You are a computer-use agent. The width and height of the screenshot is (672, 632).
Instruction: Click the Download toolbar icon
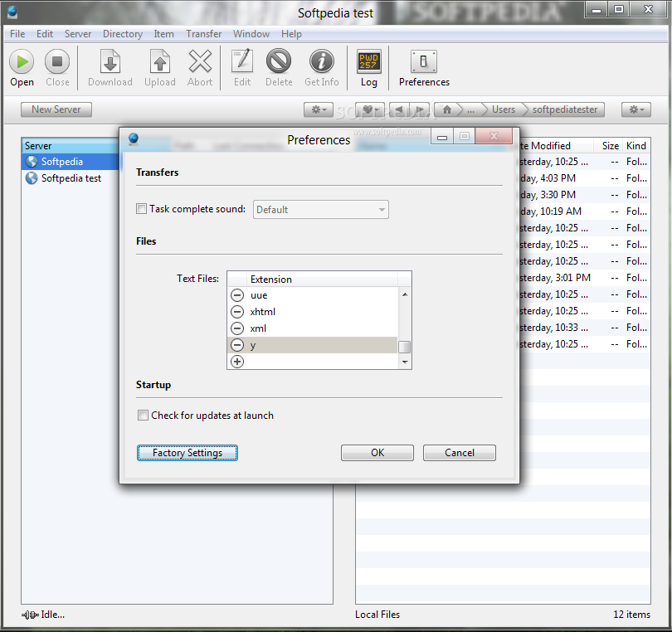pos(110,61)
